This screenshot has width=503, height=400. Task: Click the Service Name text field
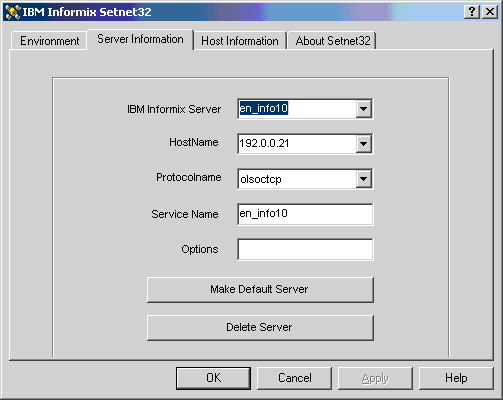[305, 214]
